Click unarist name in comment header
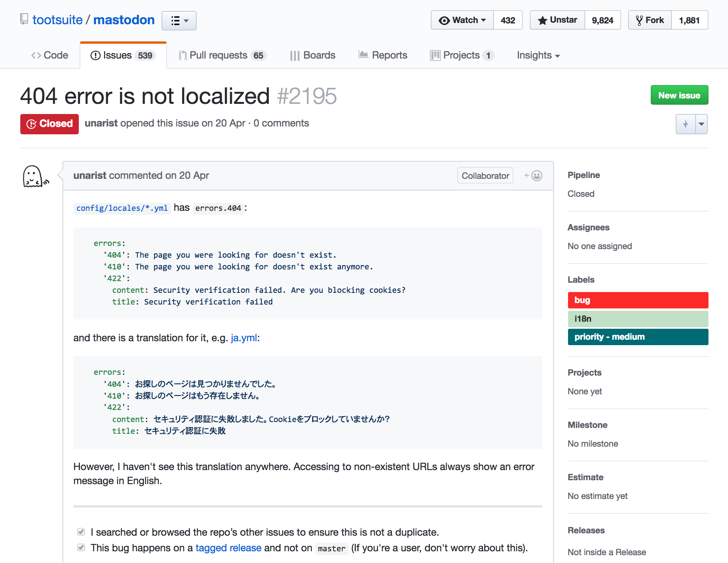Image resolution: width=728 pixels, height=563 pixels. [90, 176]
